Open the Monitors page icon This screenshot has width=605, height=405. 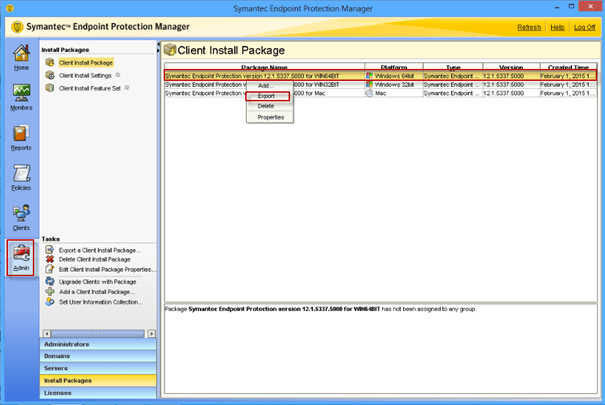tap(21, 98)
